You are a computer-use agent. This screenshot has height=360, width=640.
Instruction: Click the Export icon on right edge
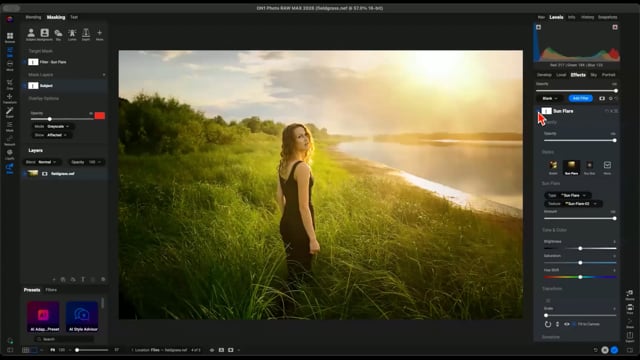(x=630, y=337)
